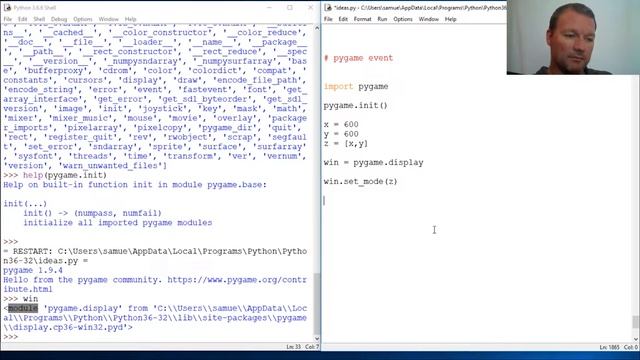640x360 pixels.
Task: Click the 'y = 600' line
Action: click(x=341, y=134)
